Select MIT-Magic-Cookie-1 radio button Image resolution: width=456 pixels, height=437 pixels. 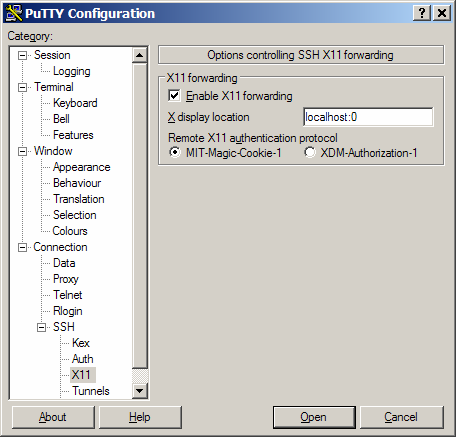[x=175, y=152]
